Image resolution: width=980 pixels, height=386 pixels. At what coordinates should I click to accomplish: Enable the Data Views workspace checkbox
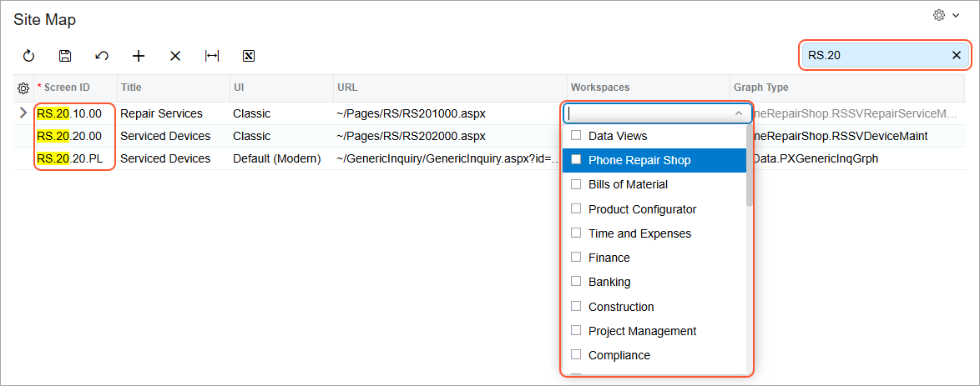(x=575, y=136)
